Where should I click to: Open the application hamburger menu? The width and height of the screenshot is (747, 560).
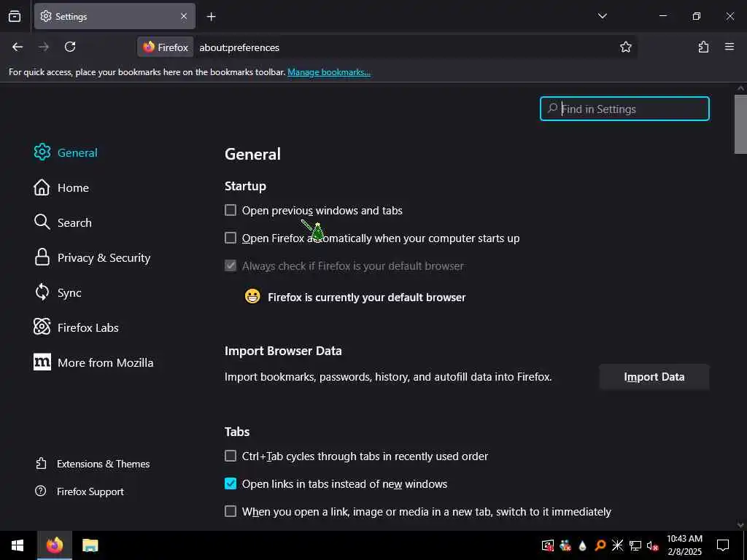(x=729, y=47)
